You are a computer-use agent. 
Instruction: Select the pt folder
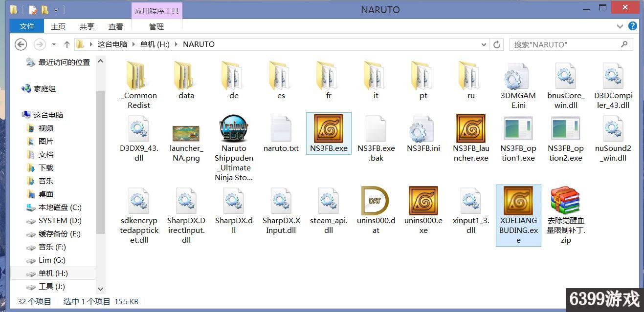(x=423, y=81)
